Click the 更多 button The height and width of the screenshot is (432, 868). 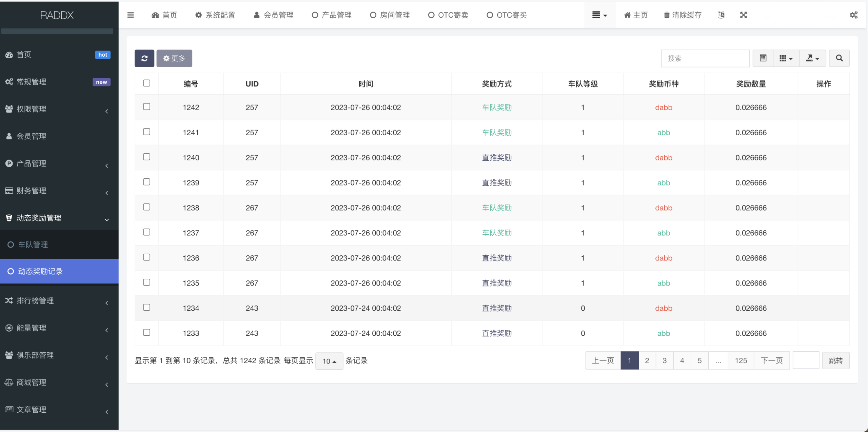(174, 58)
